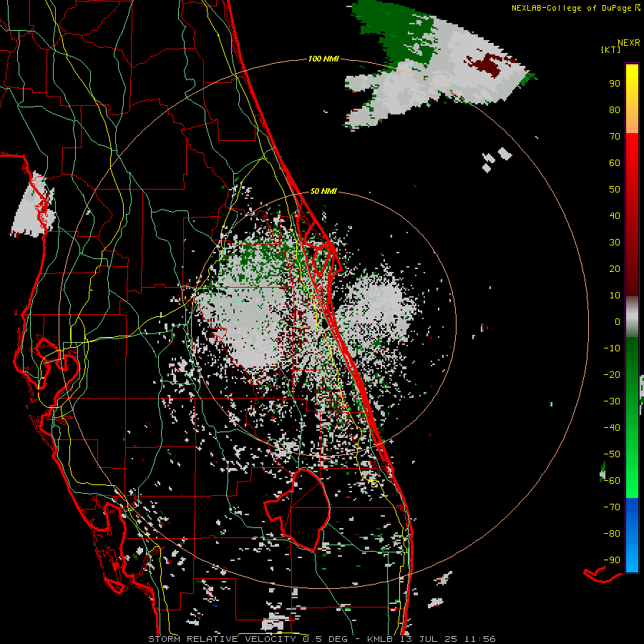Screen dimensions: 644x644
Task: Click the positive 60 value on velocity scale
Action: [615, 162]
